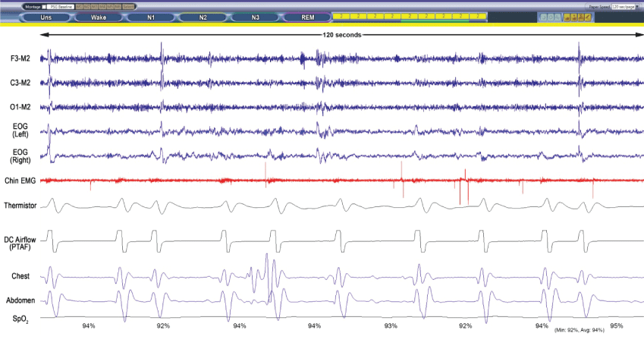Viewport: 644px width, 352px height.
Task: Click the third blue toolbar icon
Action: pyautogui.click(x=558, y=16)
